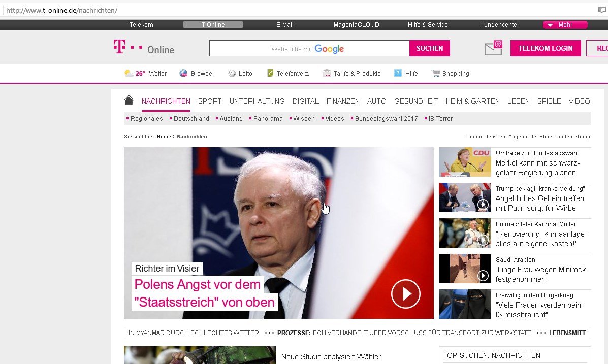Open the email envelope icon
The image size is (608, 364).
[493, 48]
